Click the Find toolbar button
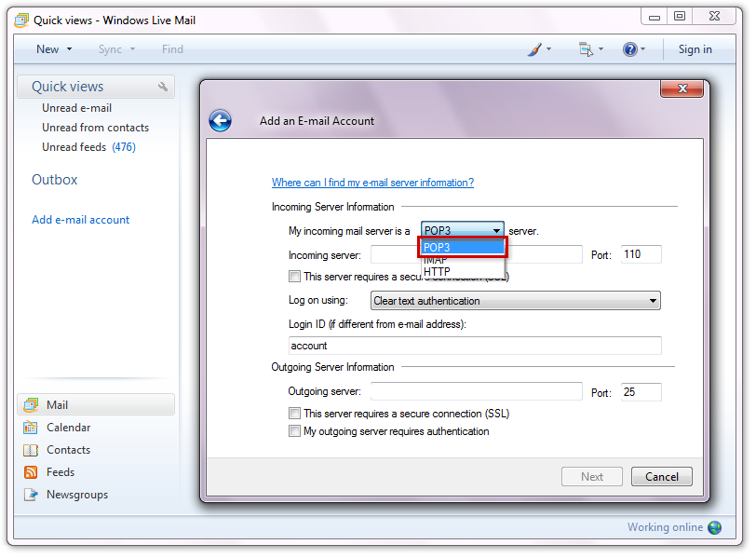Screen dimensions: 756x558 (x=172, y=49)
